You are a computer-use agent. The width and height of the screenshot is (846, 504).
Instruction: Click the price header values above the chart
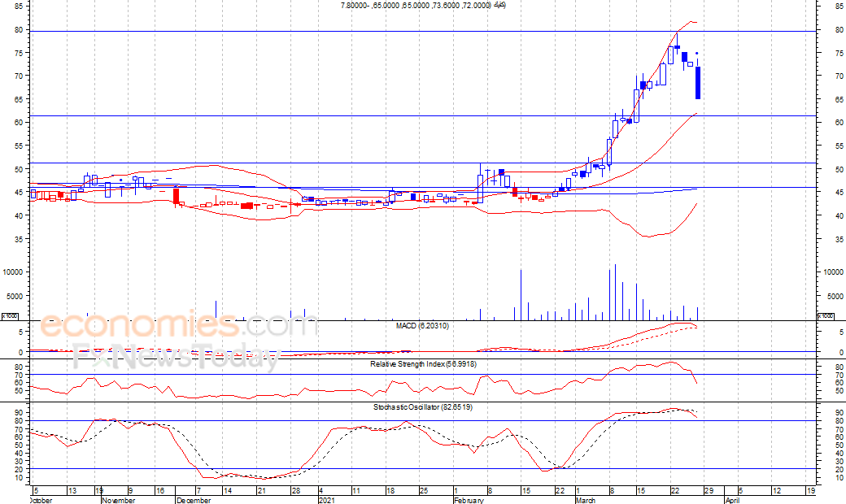tap(423, 5)
